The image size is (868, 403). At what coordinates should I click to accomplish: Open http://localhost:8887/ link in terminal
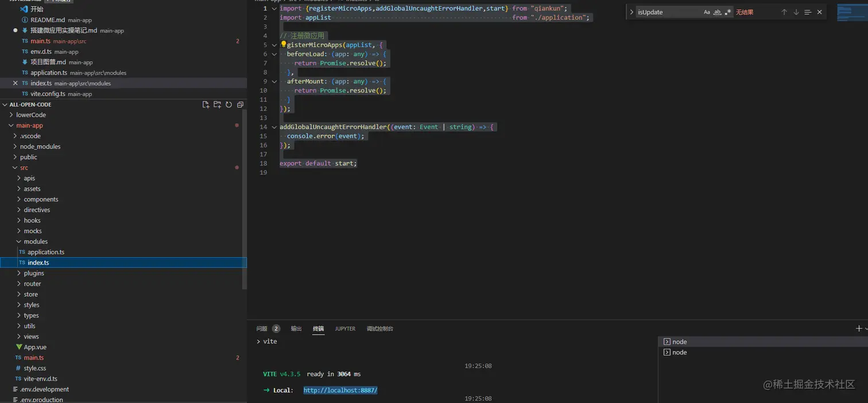point(340,390)
